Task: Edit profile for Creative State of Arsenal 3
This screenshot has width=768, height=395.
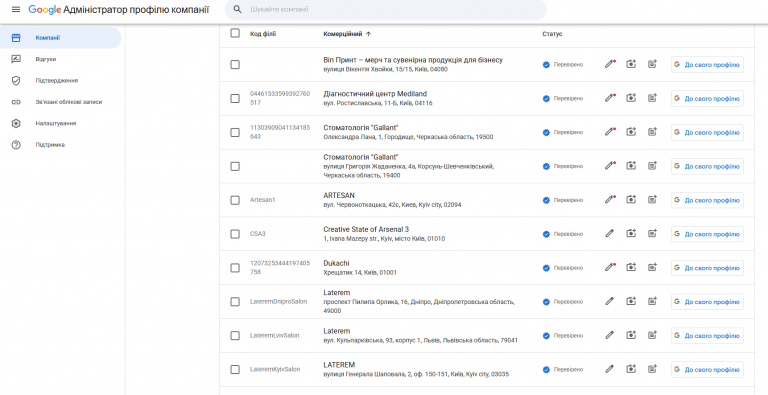Action: click(x=609, y=234)
